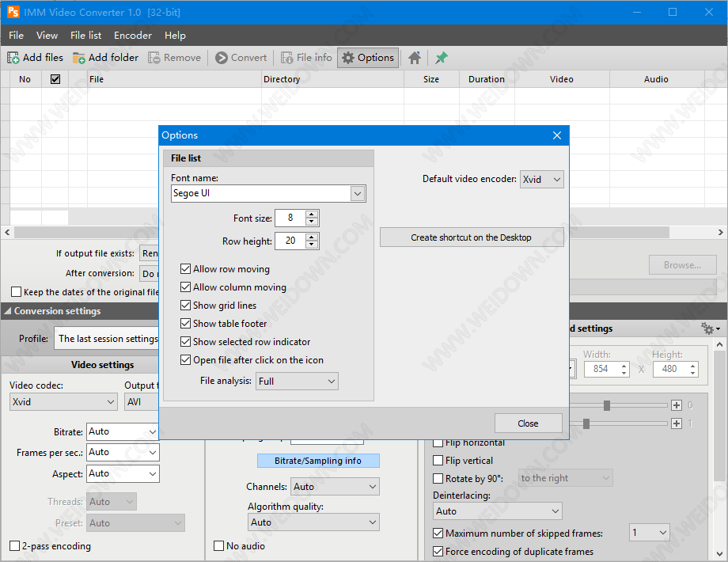Viewport: 728px width, 562px height.
Task: Click the green pin icon in toolbar
Action: [441, 58]
